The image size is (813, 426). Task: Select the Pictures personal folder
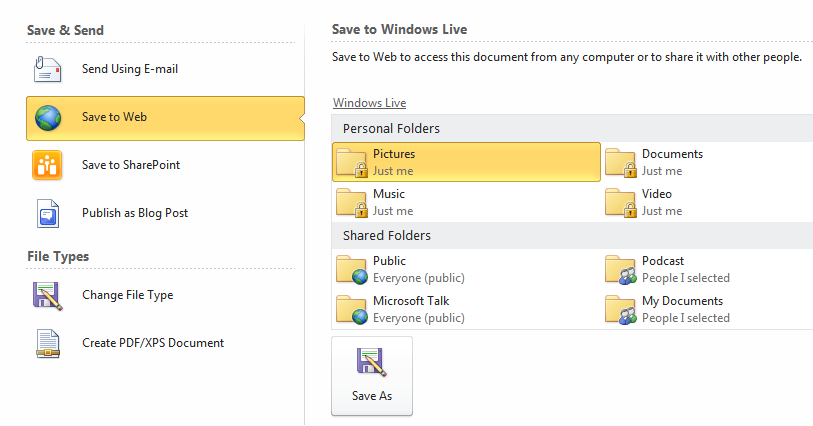466,162
